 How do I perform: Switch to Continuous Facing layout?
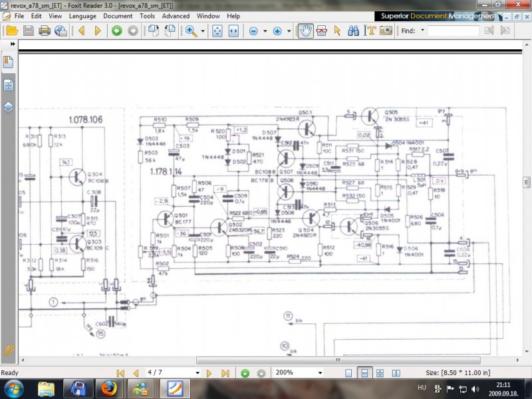coord(380,373)
